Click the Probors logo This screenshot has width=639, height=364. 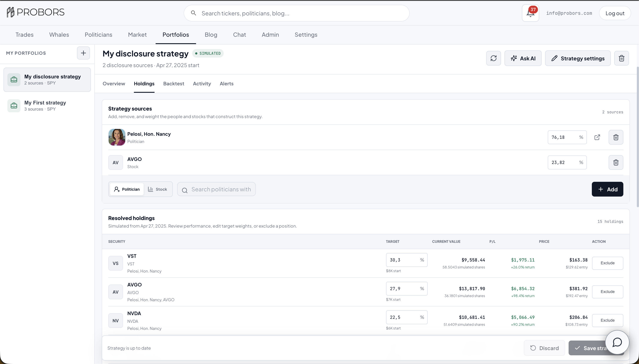pos(35,12)
